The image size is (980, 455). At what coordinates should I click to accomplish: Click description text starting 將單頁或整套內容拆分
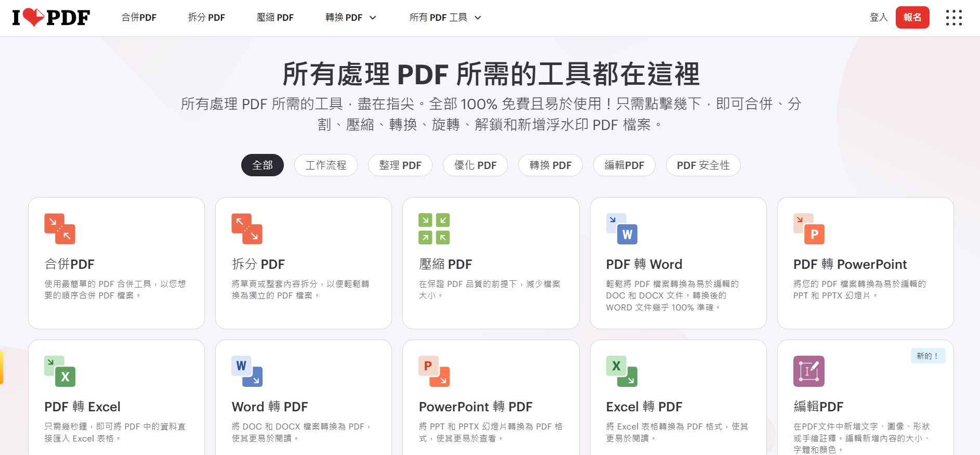click(x=300, y=290)
